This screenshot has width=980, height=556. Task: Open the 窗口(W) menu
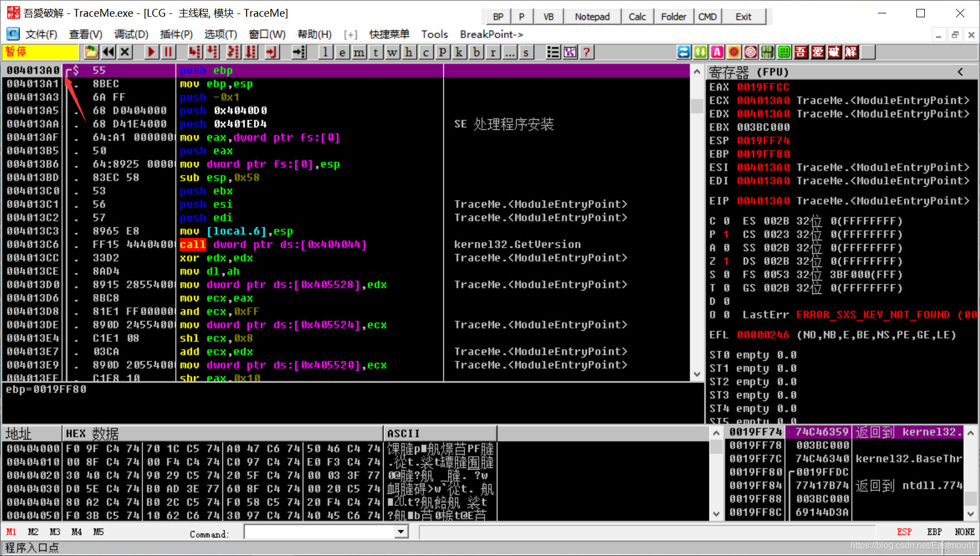267,35
